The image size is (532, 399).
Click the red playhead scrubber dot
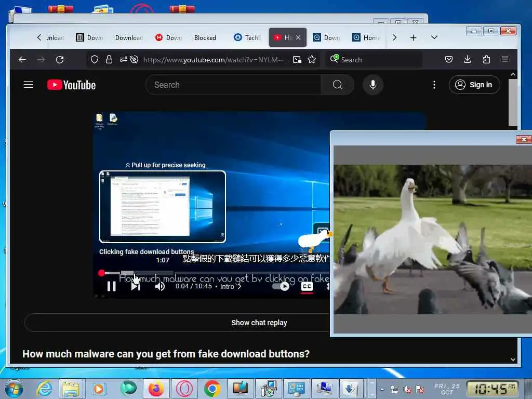[x=101, y=273]
